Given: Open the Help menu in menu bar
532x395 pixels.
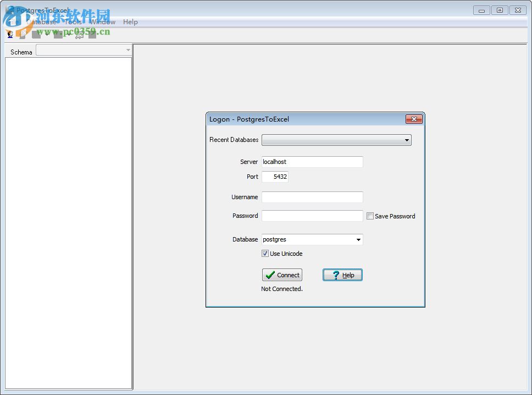Looking at the screenshot, I should pos(130,22).
